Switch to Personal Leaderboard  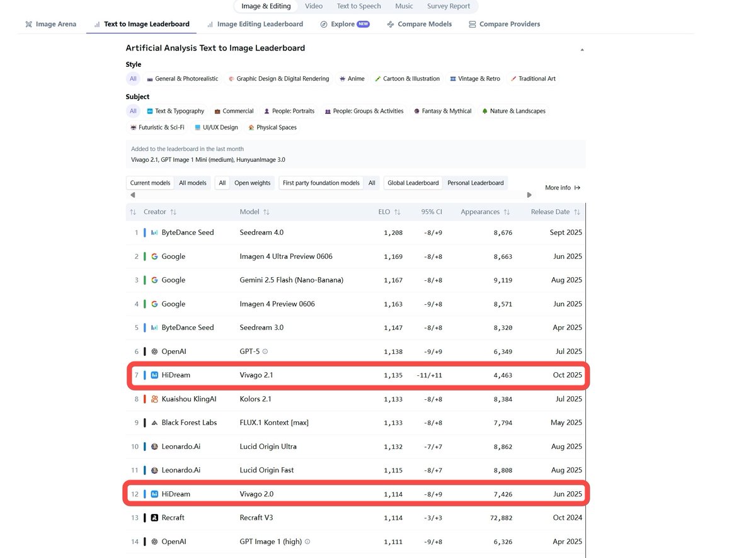[x=476, y=183]
